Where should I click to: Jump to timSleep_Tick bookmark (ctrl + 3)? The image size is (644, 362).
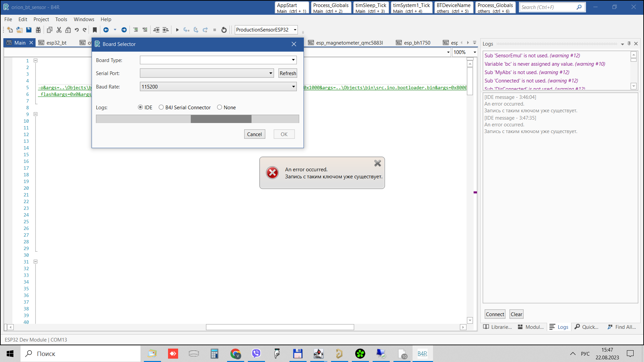click(x=371, y=8)
